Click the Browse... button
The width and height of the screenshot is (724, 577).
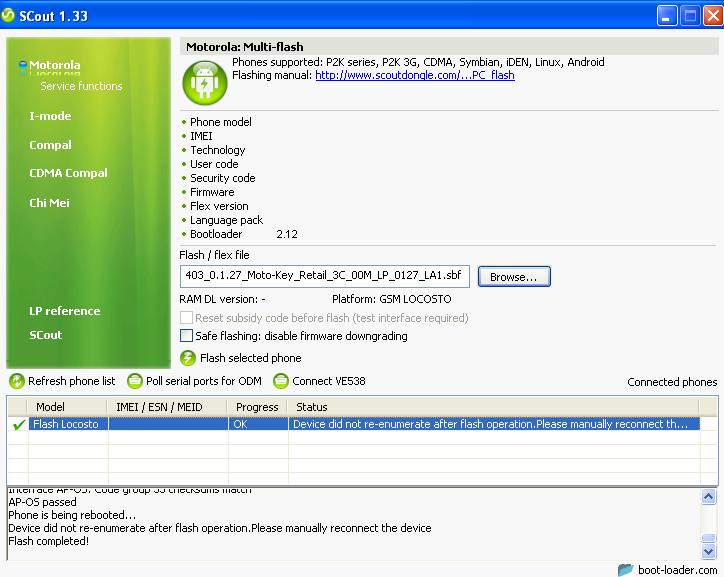(514, 276)
